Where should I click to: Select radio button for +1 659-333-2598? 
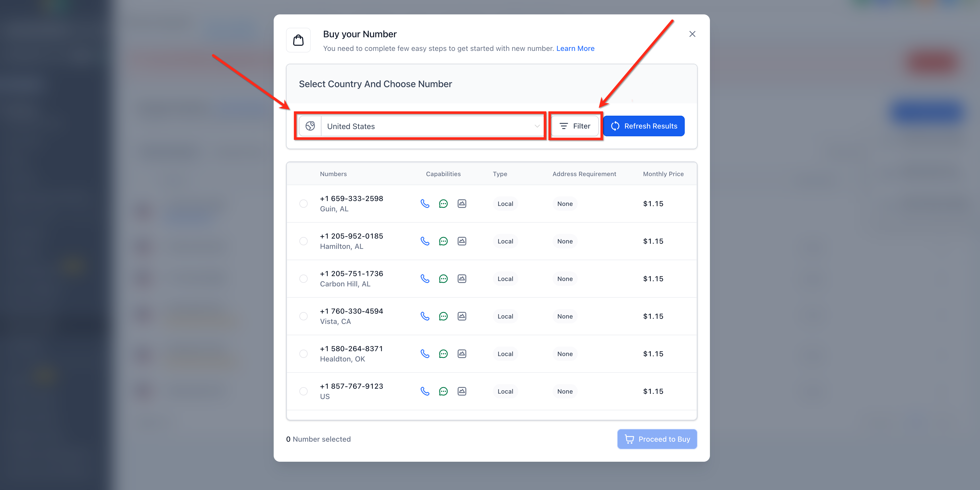click(303, 204)
